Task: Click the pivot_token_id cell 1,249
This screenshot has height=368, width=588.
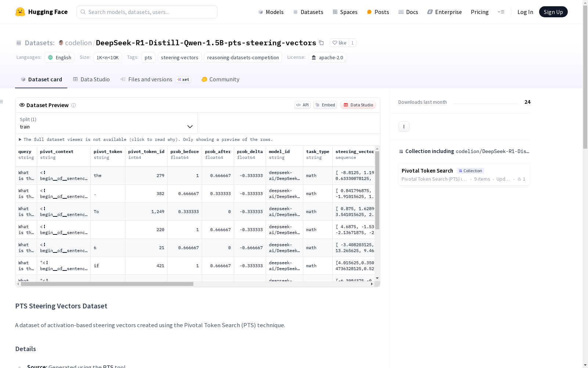Action: pyautogui.click(x=146, y=212)
